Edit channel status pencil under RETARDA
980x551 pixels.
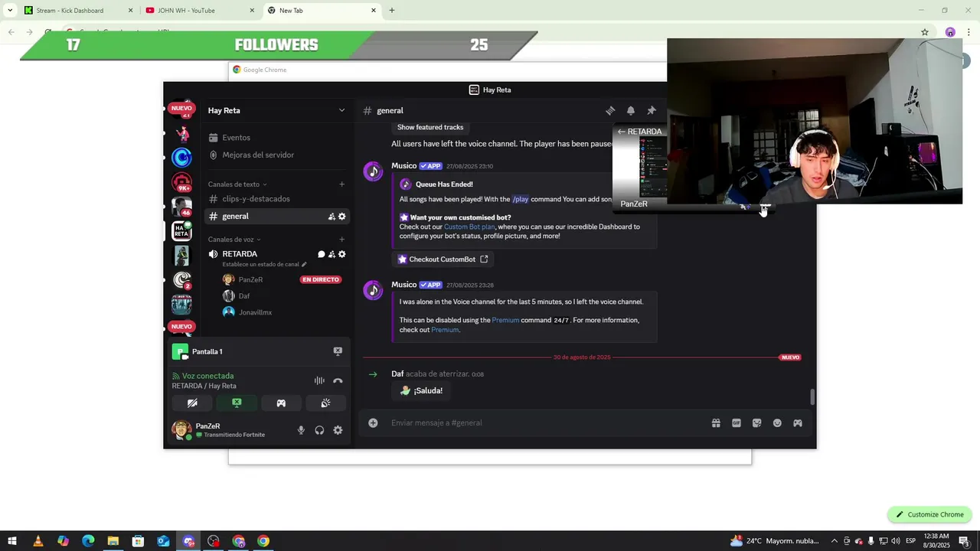click(x=304, y=264)
